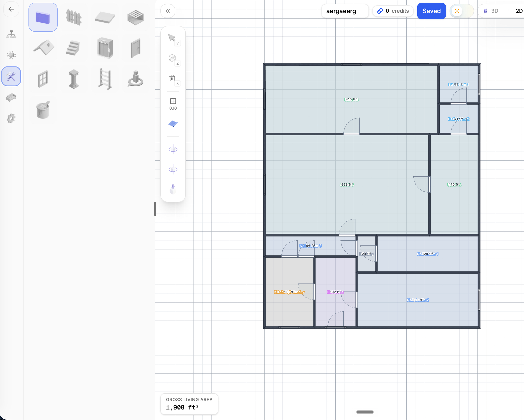Select the build tools sidebar tab
The width and height of the screenshot is (524, 420).
(11, 76)
